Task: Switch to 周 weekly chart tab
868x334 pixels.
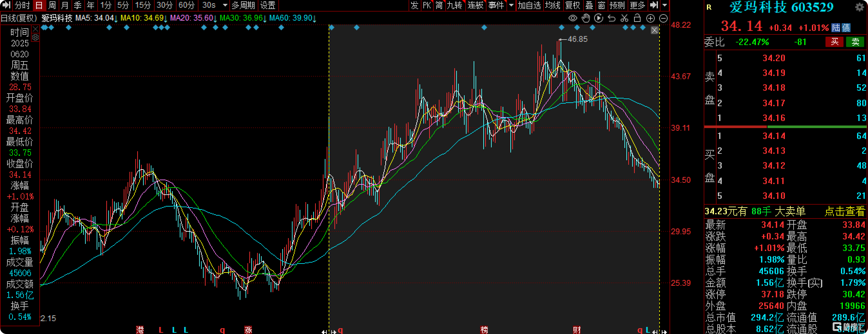Action: [52, 5]
